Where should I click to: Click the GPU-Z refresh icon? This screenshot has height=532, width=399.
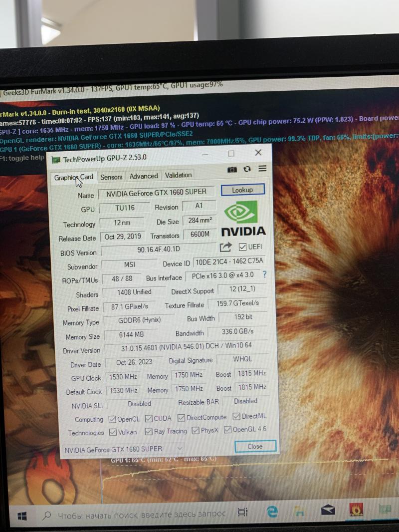247,169
